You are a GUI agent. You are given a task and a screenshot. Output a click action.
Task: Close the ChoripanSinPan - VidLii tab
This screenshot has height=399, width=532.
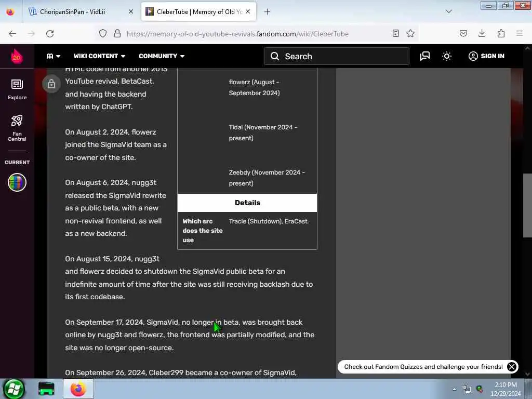131,11
